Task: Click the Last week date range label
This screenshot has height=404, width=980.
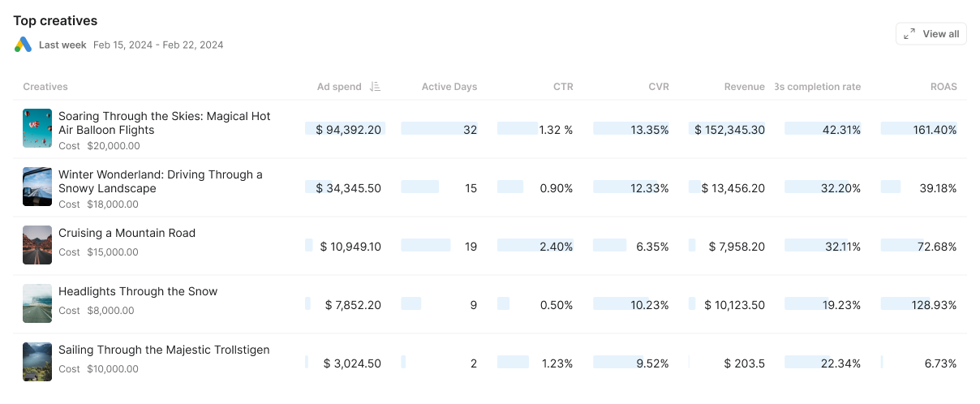Action: point(62,45)
